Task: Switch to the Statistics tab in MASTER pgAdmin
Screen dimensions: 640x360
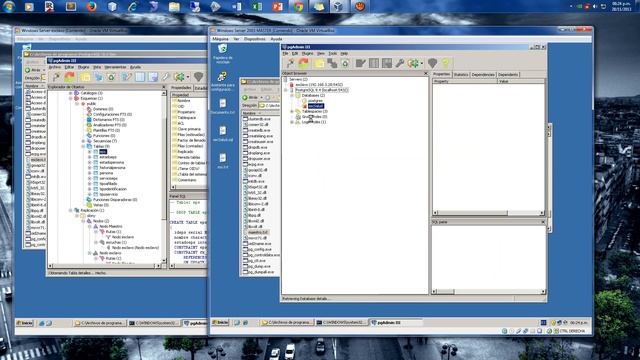Action: click(x=461, y=75)
